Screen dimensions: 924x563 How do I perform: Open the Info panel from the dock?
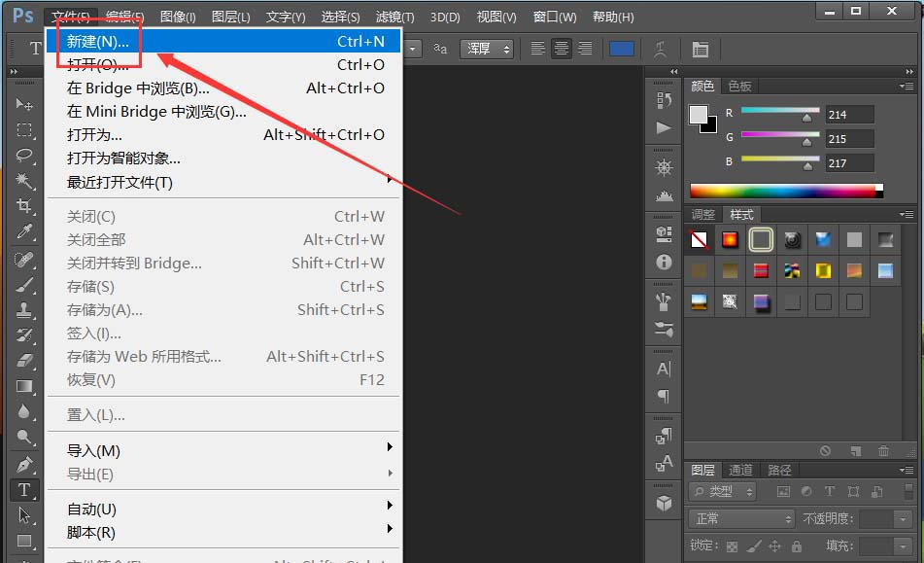[665, 262]
